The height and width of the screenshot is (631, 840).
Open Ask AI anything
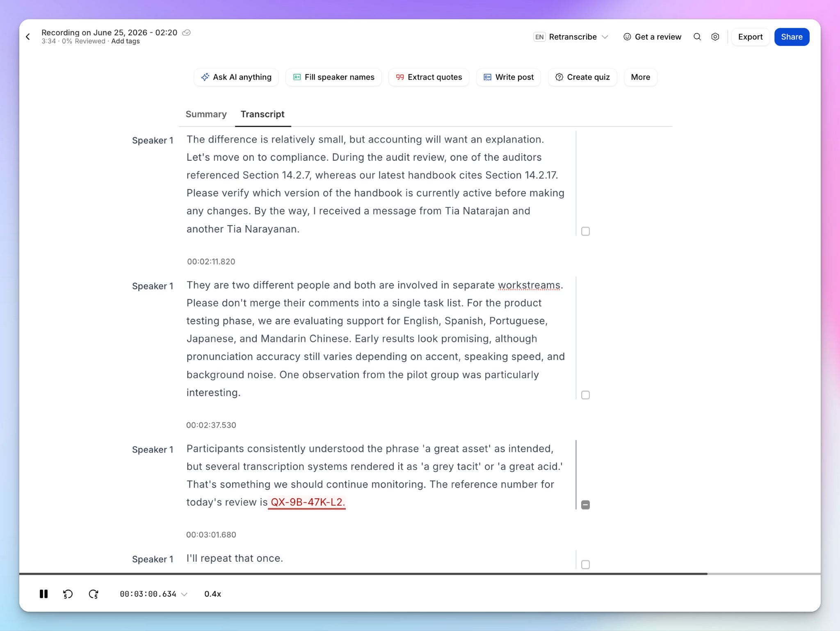pos(236,77)
